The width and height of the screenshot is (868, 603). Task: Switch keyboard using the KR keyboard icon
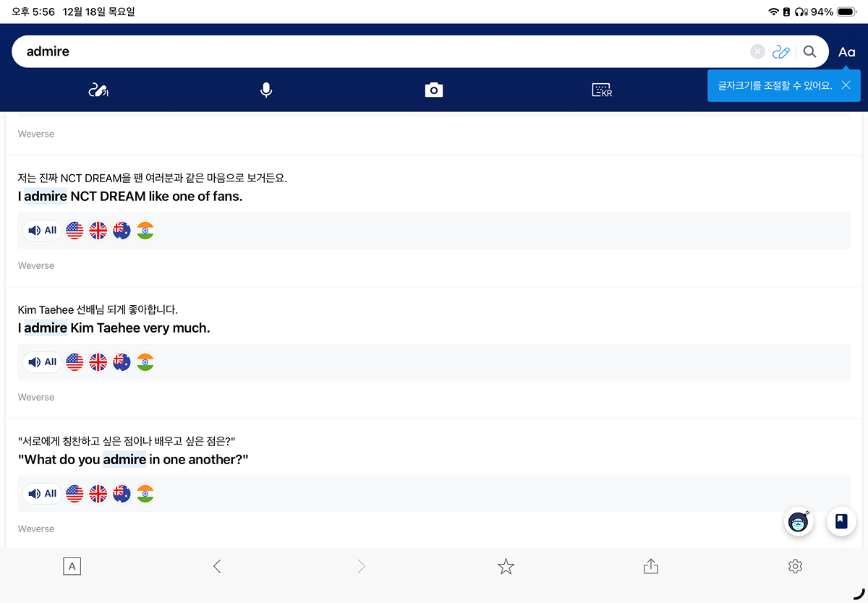[602, 90]
